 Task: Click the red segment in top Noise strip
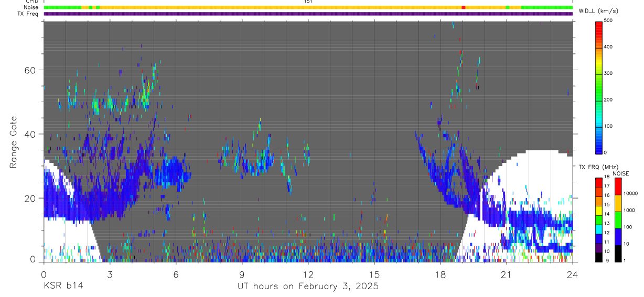pyautogui.click(x=464, y=7)
